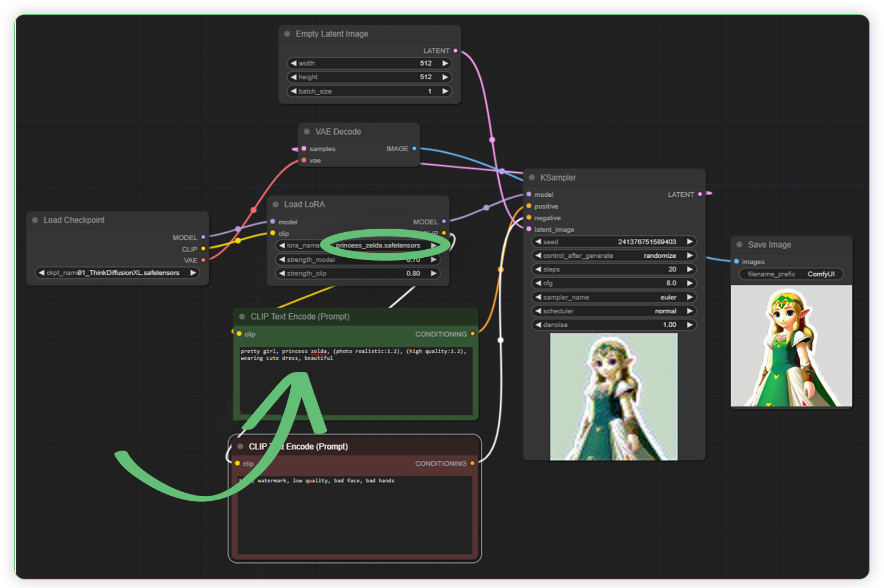The height and width of the screenshot is (588, 884).
Task: Increase the seed with its right arrow
Action: 690,242
